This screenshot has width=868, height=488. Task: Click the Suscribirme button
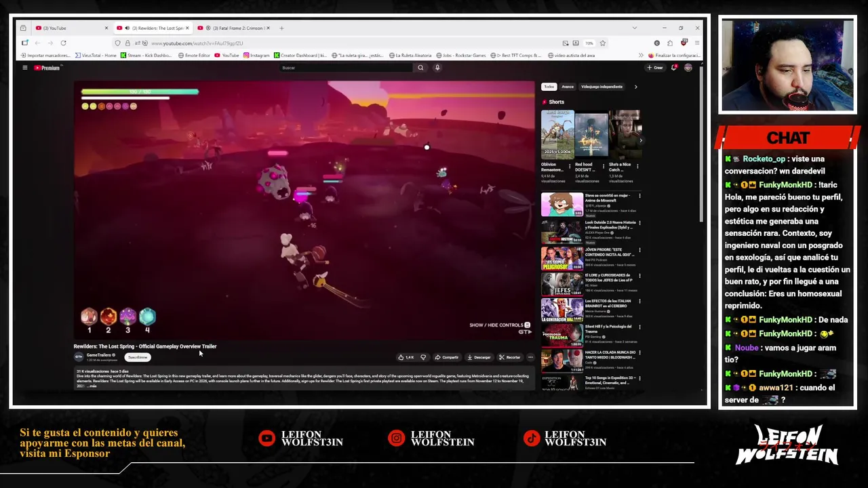click(x=138, y=357)
